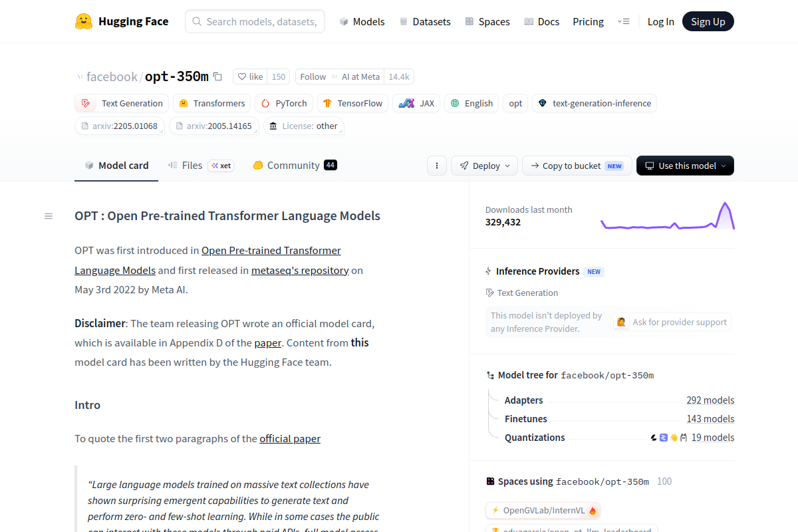Image resolution: width=798 pixels, height=532 pixels.
Task: Expand the additional navigation menu icon
Action: coord(623,21)
